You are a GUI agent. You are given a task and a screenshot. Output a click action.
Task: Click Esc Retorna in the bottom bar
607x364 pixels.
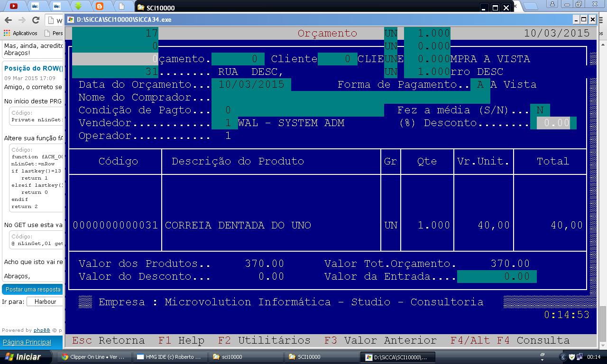(108, 340)
